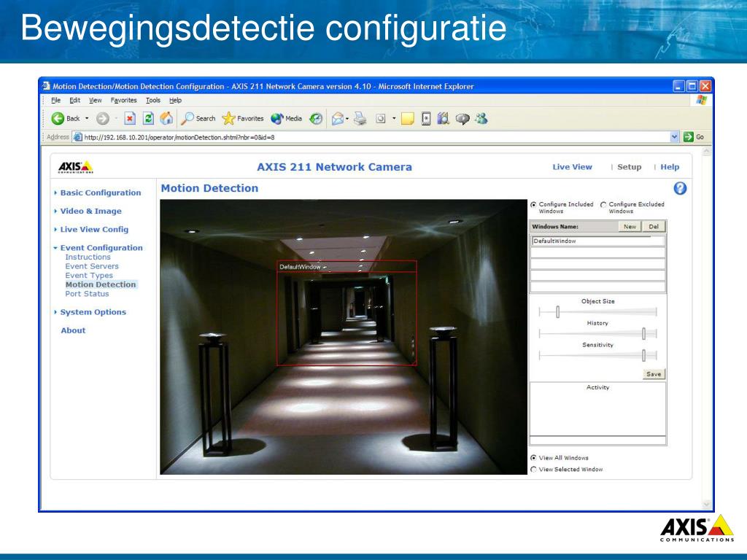Image resolution: width=747 pixels, height=560 pixels.
Task: Click the handheld device toolbar icon
Action: click(x=426, y=119)
